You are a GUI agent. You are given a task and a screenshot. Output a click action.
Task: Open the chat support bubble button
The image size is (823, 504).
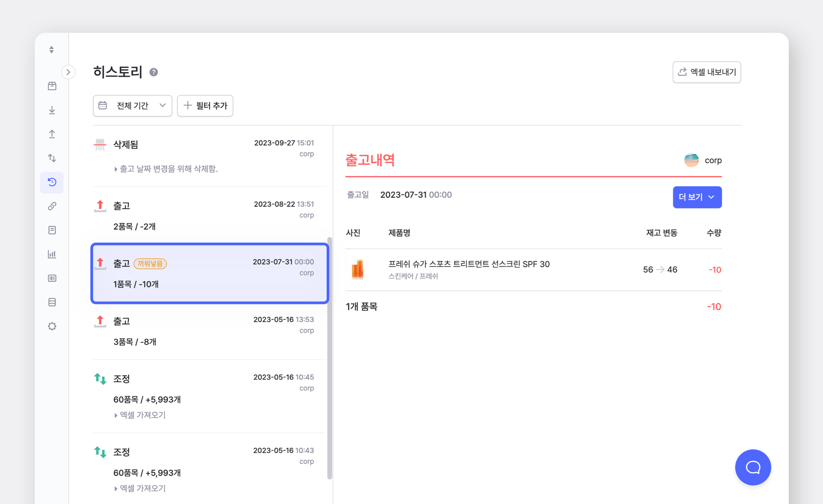pos(753,467)
